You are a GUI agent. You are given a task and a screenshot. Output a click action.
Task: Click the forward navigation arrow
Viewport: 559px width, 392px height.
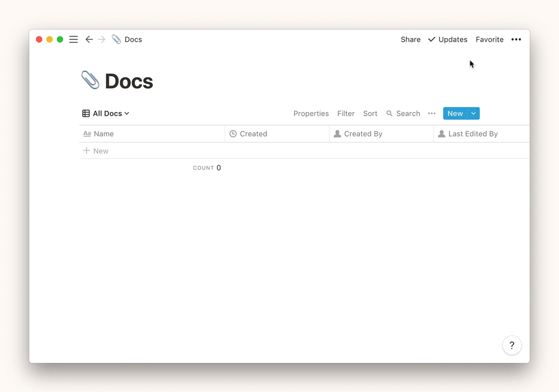[102, 40]
